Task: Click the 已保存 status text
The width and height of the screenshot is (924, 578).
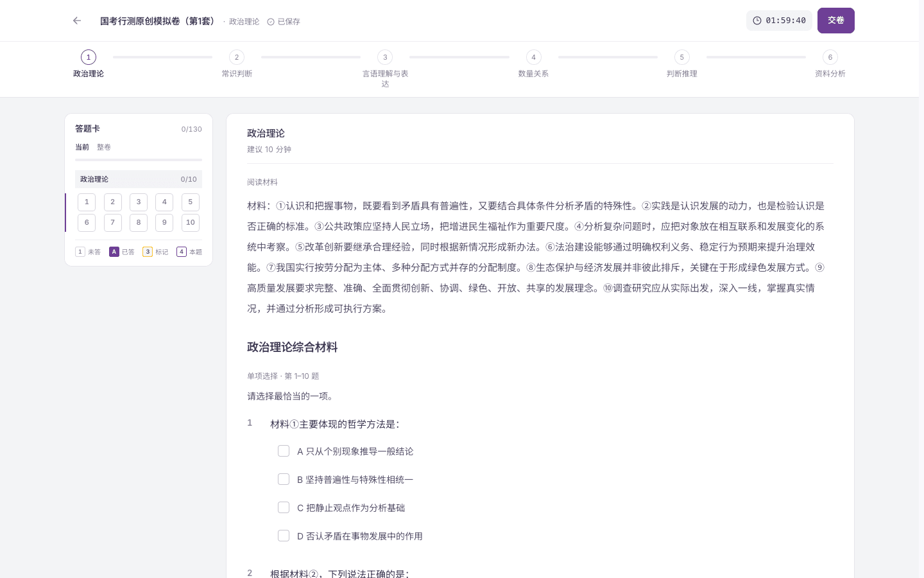Action: (x=289, y=22)
